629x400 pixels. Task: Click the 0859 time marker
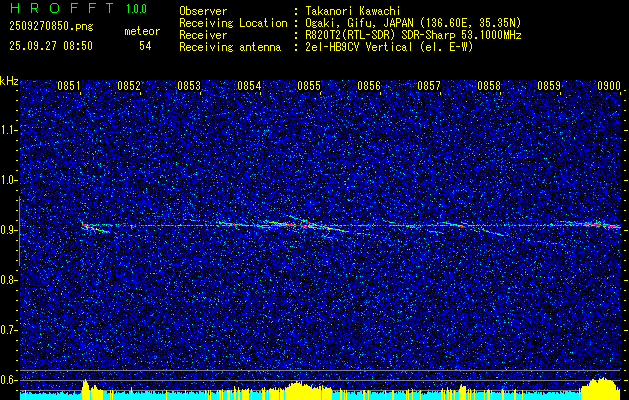[549, 86]
